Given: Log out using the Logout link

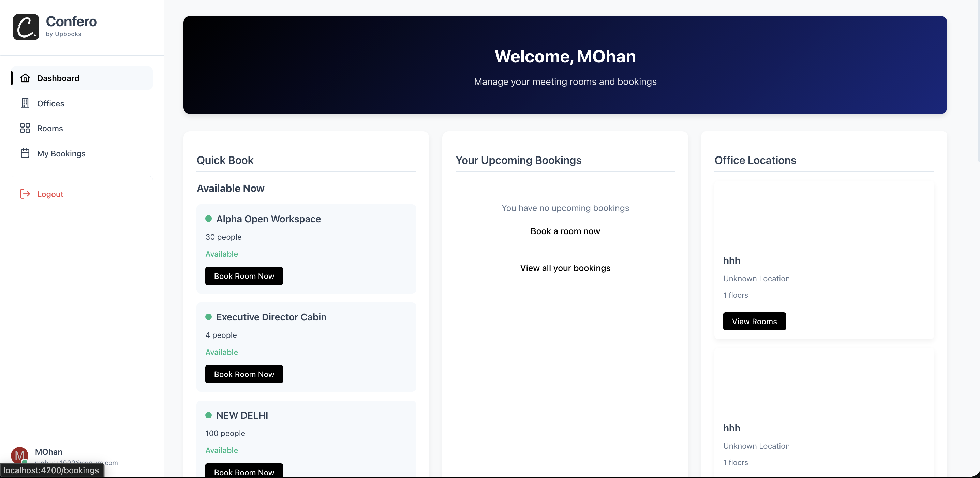Looking at the screenshot, I should [50, 194].
